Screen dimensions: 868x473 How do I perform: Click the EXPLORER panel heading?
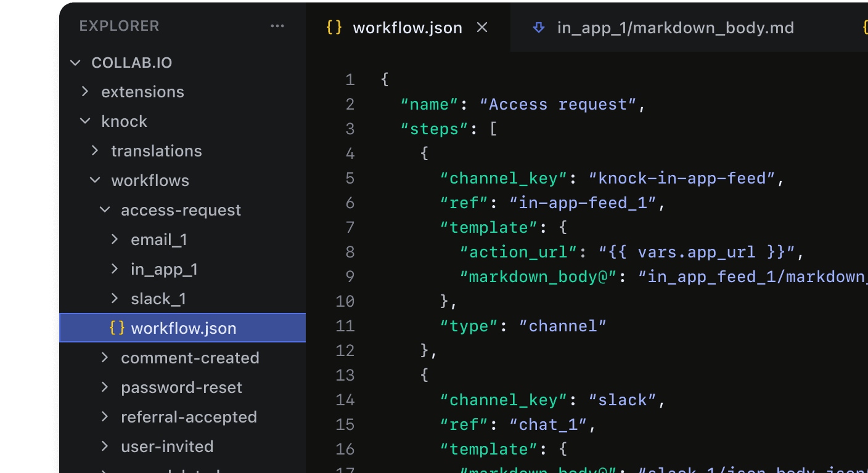(x=119, y=26)
